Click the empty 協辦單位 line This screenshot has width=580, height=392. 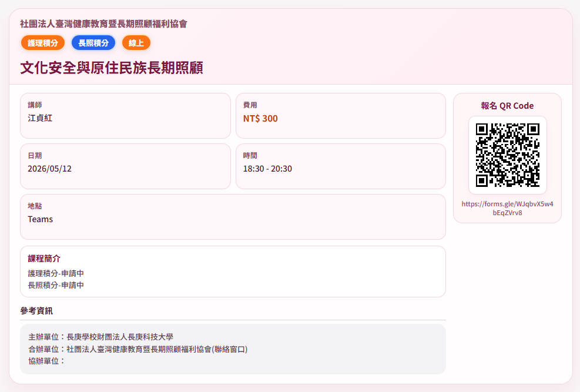coord(47,361)
